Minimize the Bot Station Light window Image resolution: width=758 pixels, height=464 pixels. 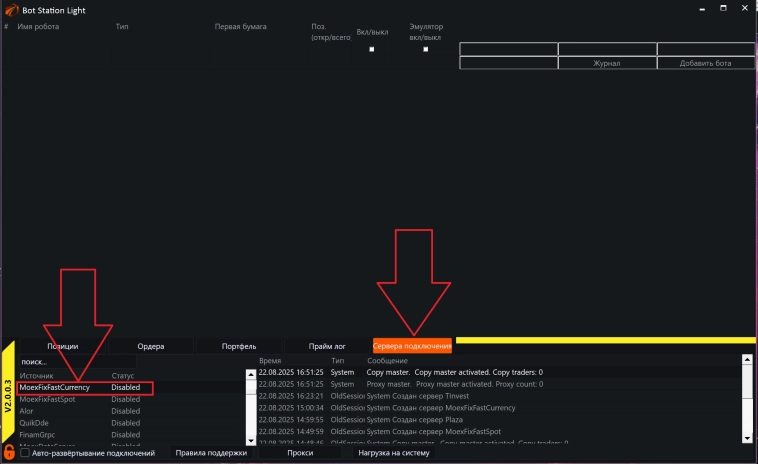coord(702,9)
